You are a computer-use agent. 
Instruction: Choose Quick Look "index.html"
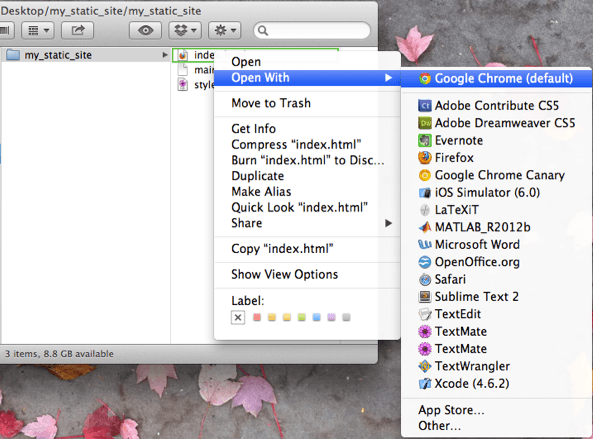pos(307,207)
